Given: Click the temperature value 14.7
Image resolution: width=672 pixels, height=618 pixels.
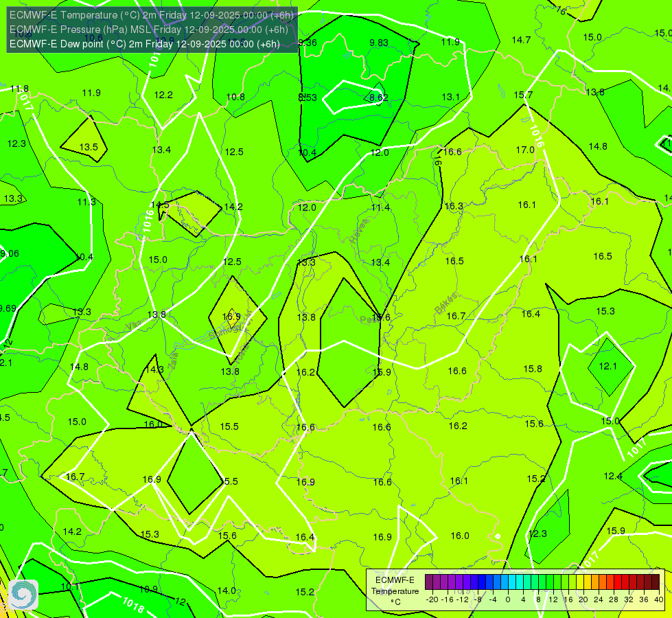Looking at the screenshot, I should pos(521,40).
